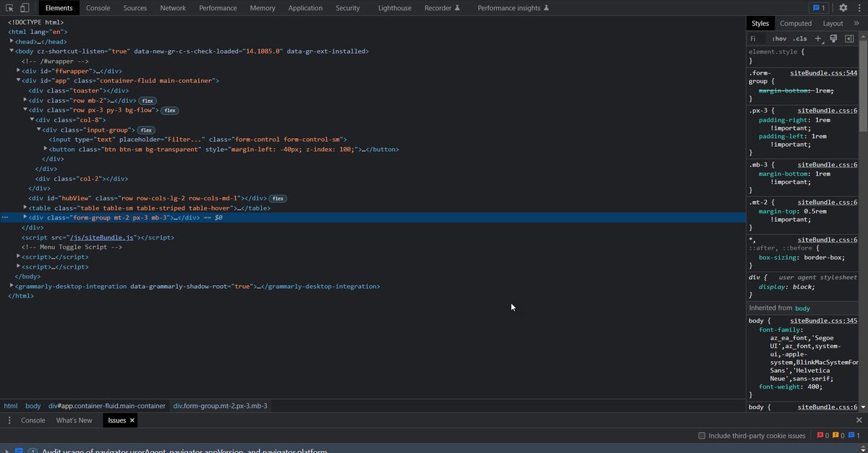Open the Network tab
The image size is (868, 453).
[x=173, y=8]
